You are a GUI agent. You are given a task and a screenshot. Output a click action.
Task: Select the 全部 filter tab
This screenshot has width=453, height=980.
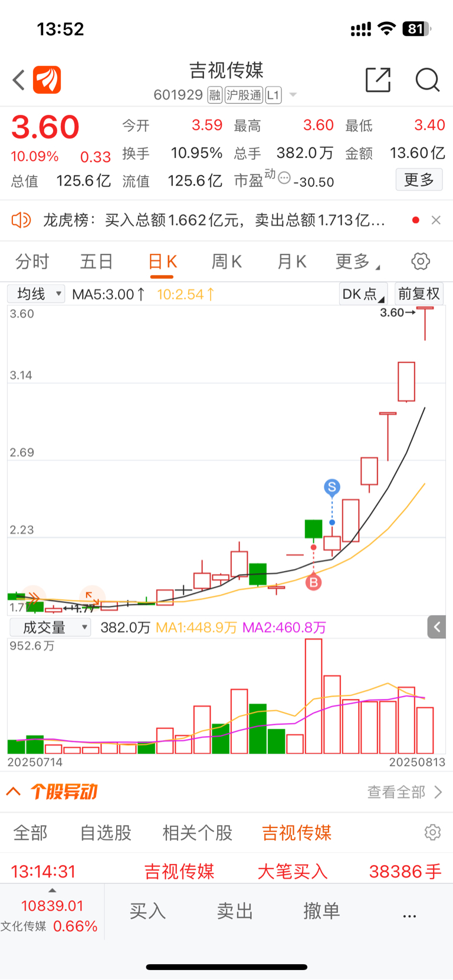(31, 833)
